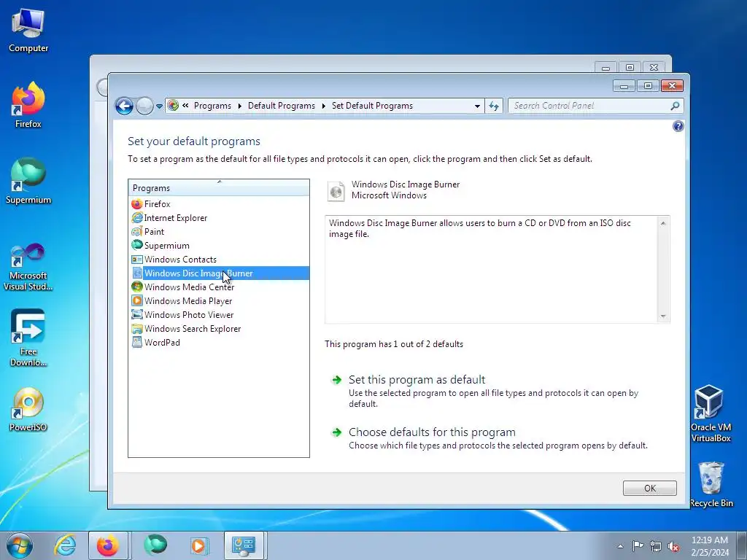Open the clock showing 12:19 AM
Screen dimensions: 747x560
click(710, 546)
